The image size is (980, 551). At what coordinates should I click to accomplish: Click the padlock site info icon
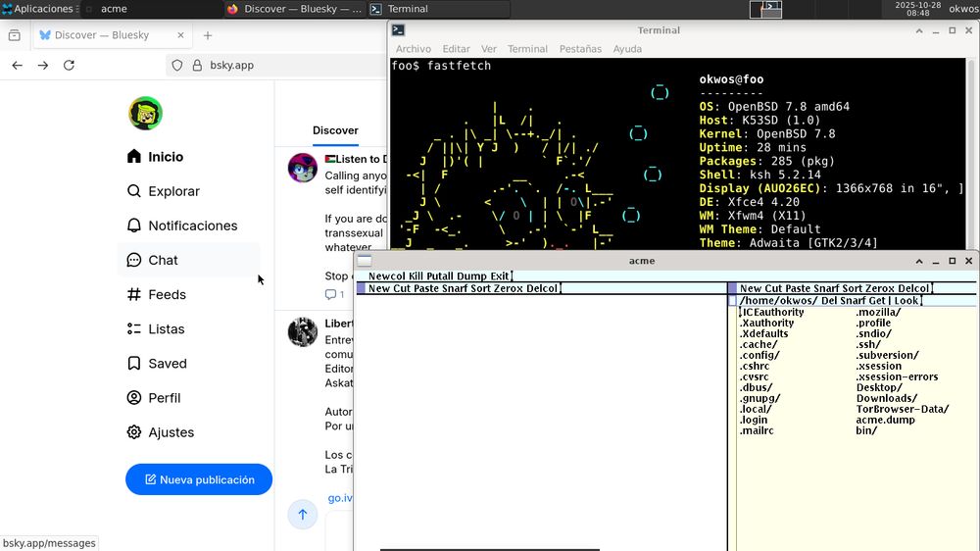click(197, 65)
